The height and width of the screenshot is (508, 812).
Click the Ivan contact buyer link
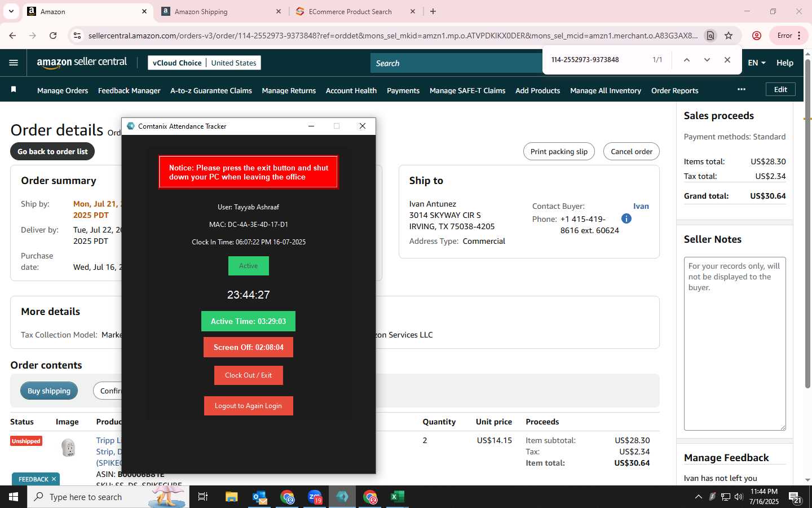(x=641, y=206)
